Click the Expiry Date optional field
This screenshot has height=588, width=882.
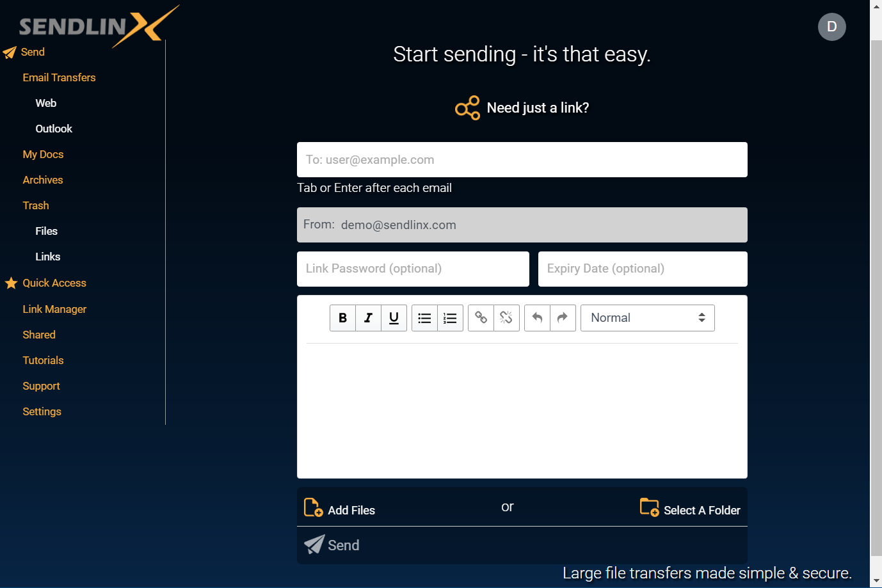[x=643, y=269]
